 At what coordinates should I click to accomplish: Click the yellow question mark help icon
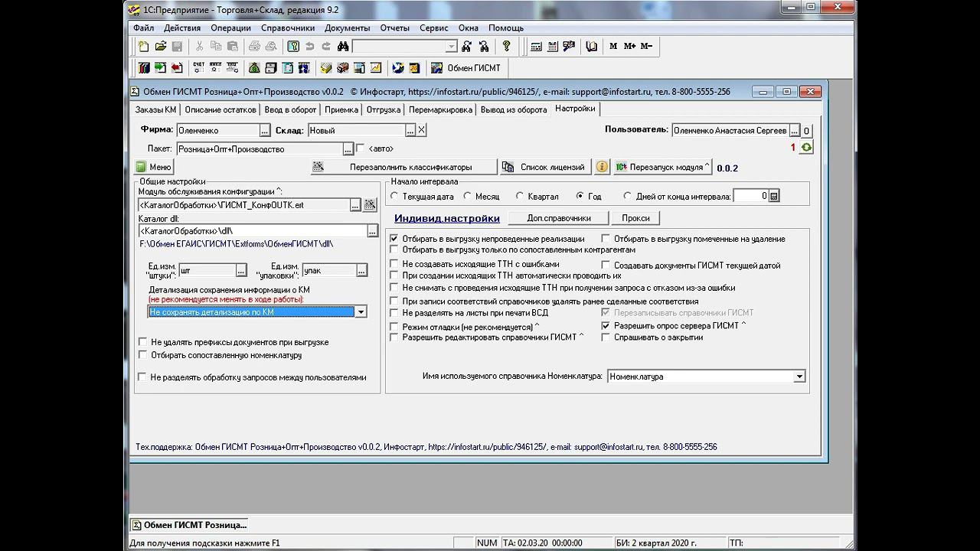coord(506,47)
